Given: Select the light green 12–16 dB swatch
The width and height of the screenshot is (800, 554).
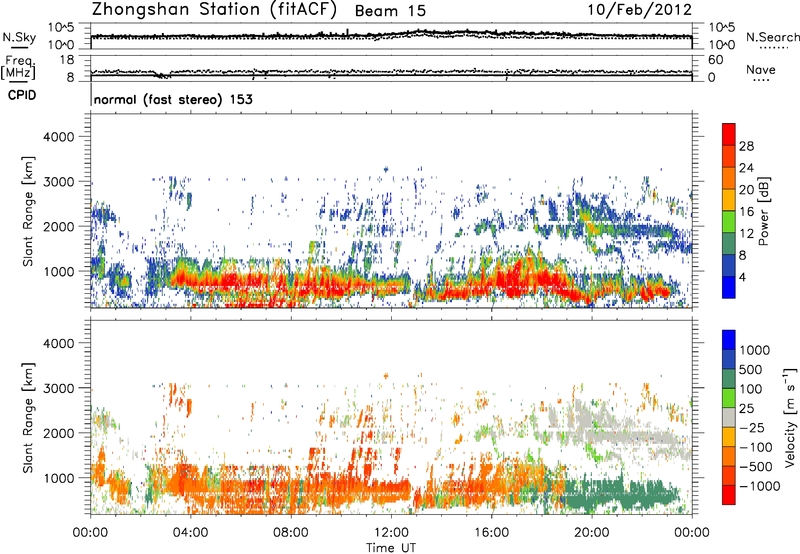Looking at the screenshot, I should (x=729, y=222).
